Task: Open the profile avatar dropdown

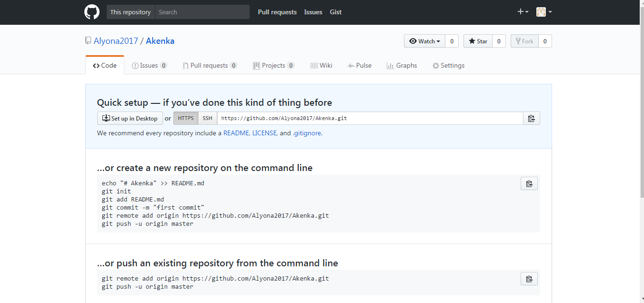Action: 543,11
